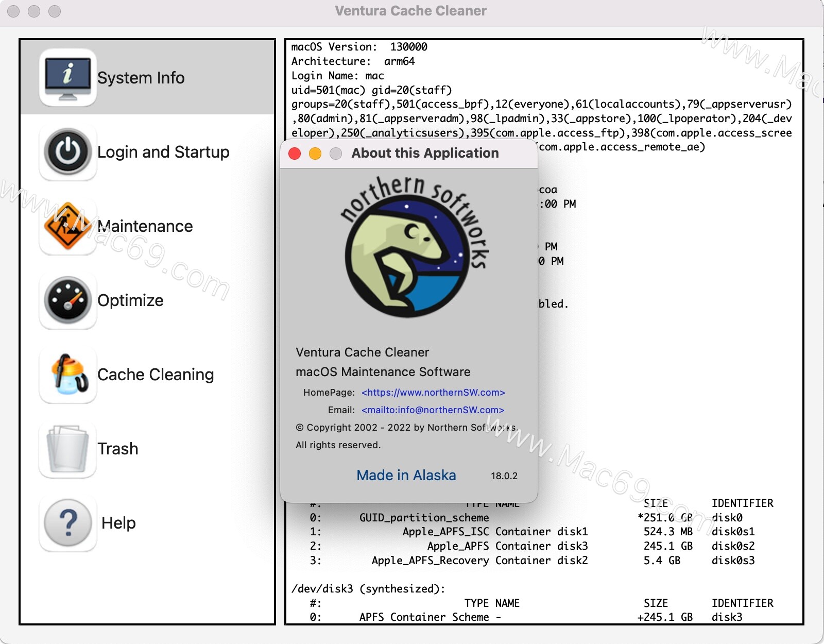Click the GUID_partition_scheme row
The height and width of the screenshot is (644, 824).
coord(526,517)
